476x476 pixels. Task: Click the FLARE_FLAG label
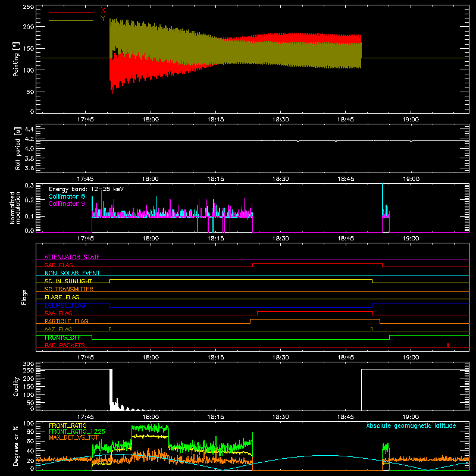(x=62, y=297)
